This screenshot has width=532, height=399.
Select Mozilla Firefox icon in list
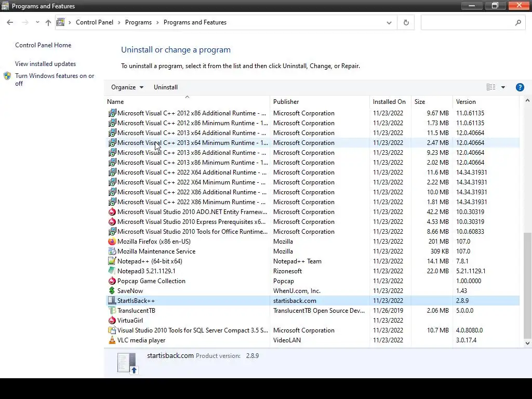[x=112, y=242]
